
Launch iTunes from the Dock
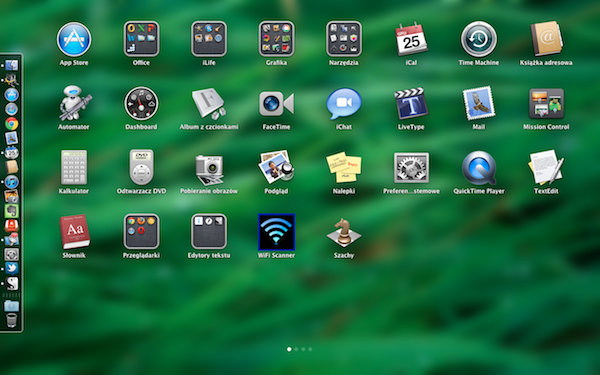point(11,182)
